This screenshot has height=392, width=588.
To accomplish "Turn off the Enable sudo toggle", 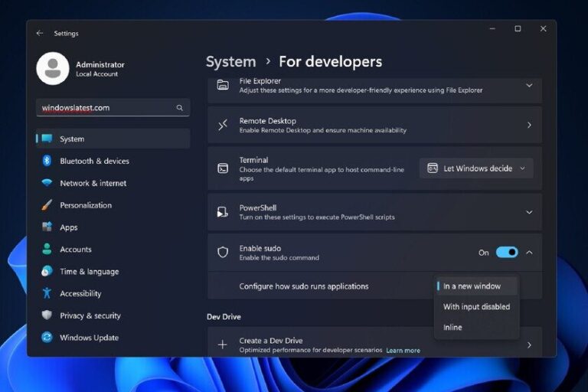I will (x=507, y=253).
